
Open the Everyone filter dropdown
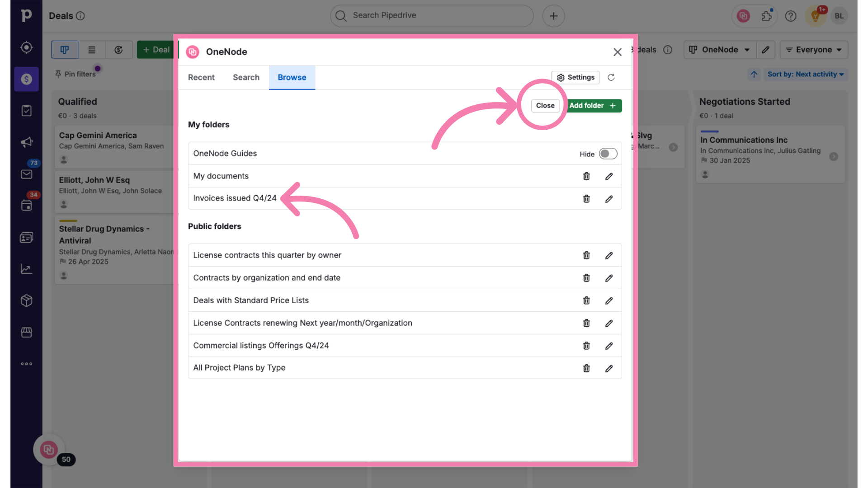814,50
